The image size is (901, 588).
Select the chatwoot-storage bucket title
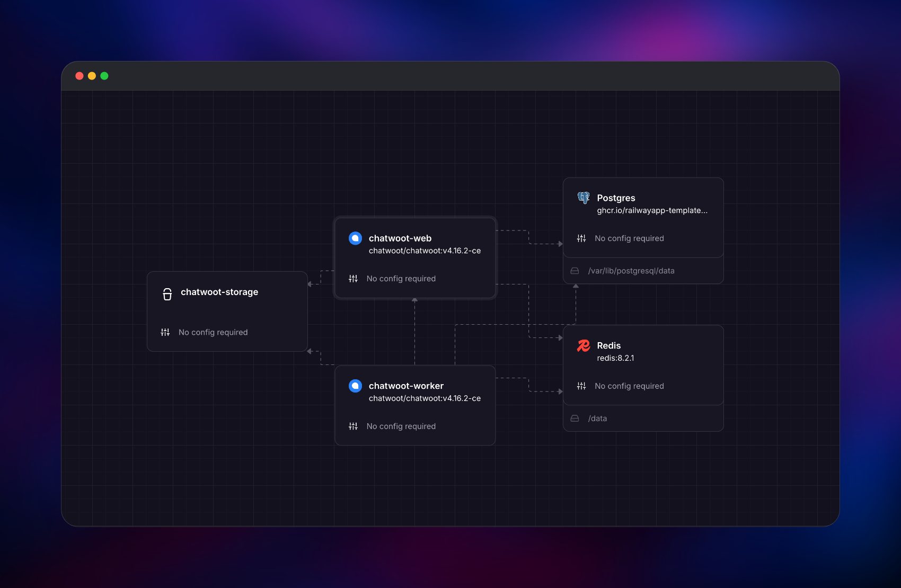click(x=219, y=292)
